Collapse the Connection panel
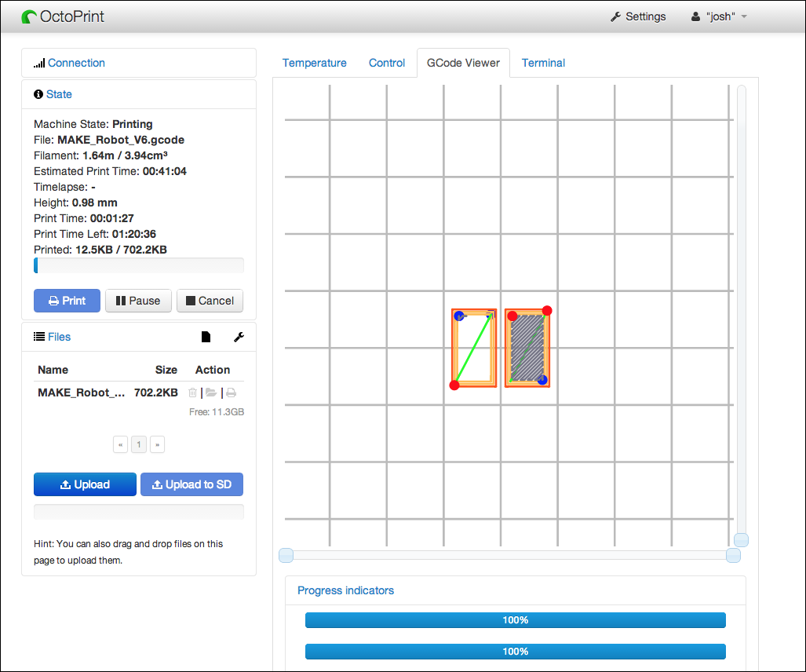The image size is (806, 672). coord(76,63)
